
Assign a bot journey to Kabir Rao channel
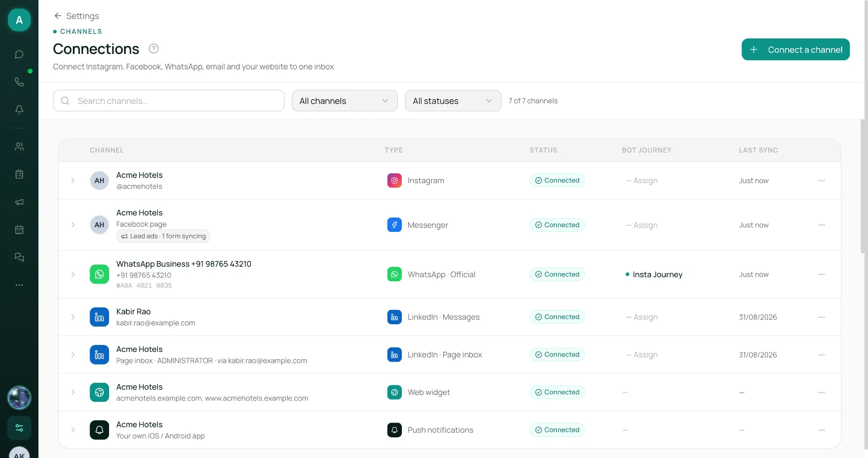click(x=641, y=317)
